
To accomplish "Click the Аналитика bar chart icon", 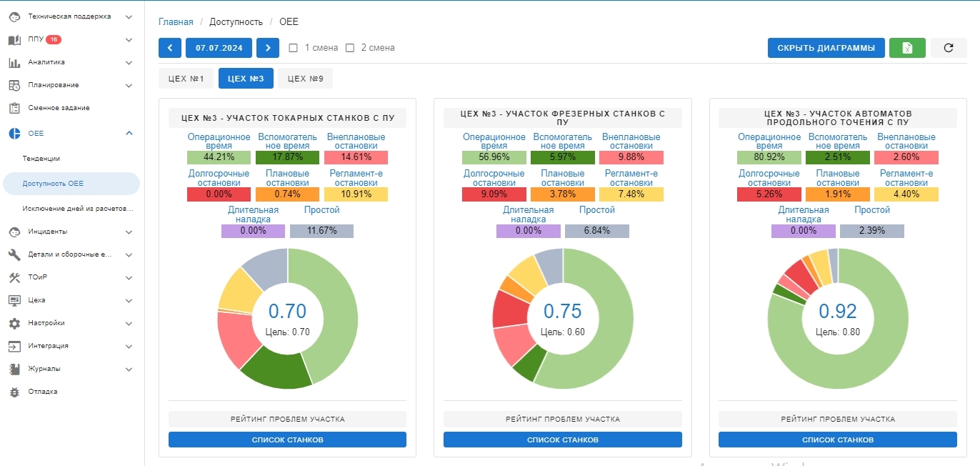I will (x=14, y=63).
